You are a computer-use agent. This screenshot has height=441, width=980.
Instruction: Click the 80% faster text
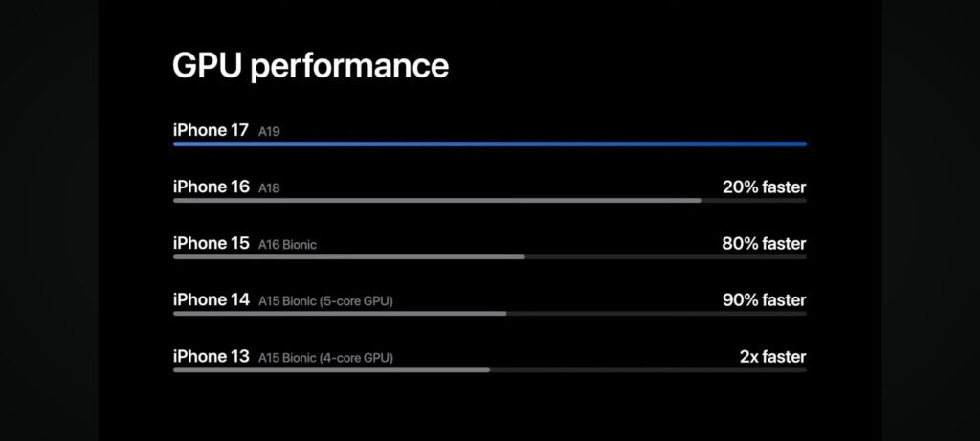pos(764,244)
